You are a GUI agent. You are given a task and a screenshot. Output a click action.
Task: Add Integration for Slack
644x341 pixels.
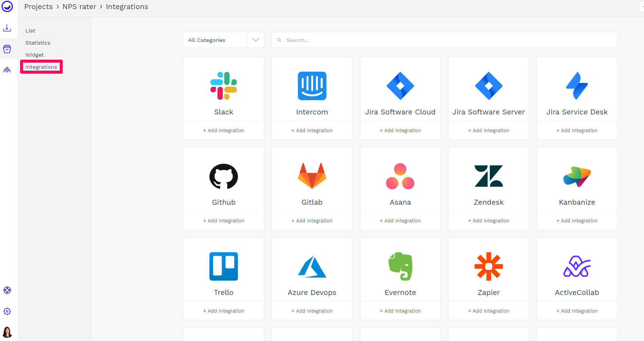tap(223, 130)
